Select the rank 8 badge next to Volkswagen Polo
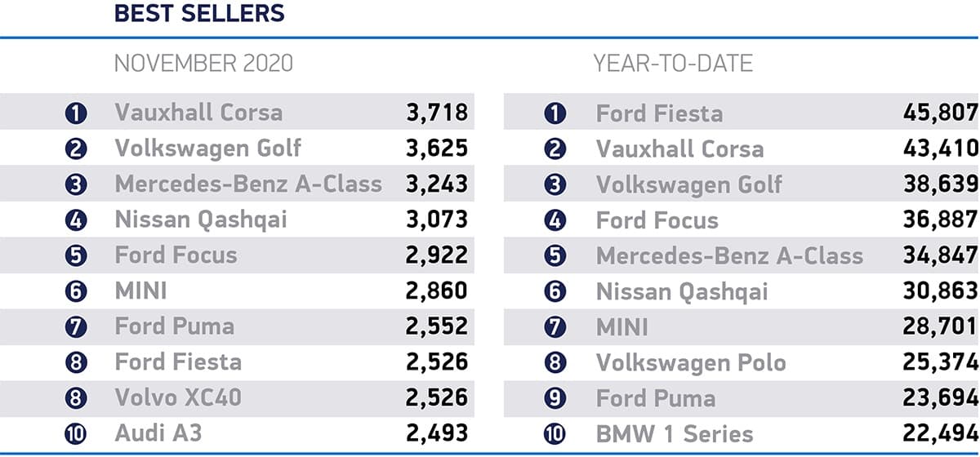 click(555, 362)
